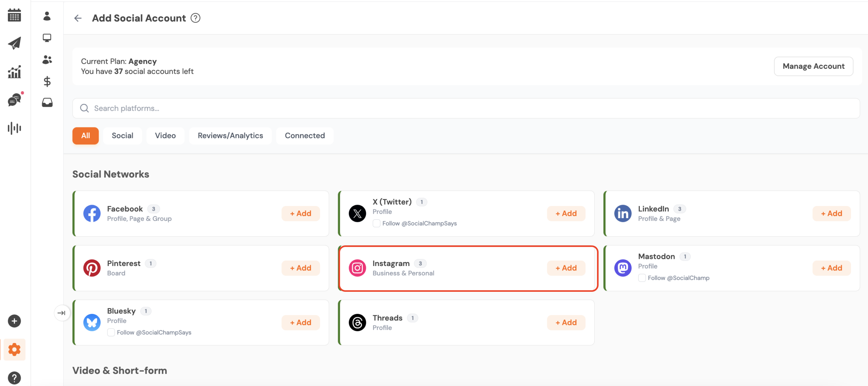Click the dollar sign billing icon
This screenshot has height=386, width=868.
pyautogui.click(x=47, y=81)
